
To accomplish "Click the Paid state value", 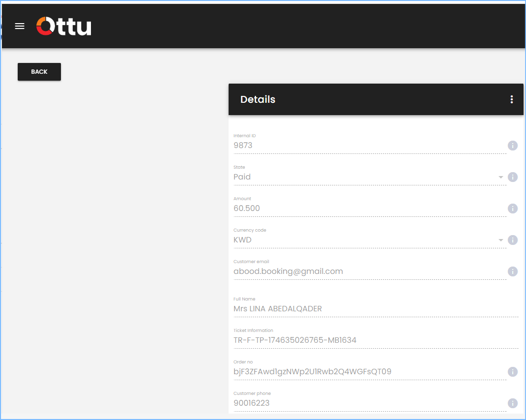I will click(x=242, y=177).
